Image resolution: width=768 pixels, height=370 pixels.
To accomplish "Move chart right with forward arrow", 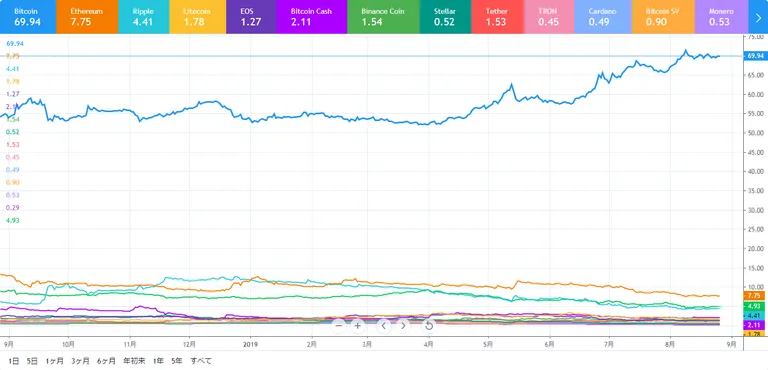I will coord(403,325).
